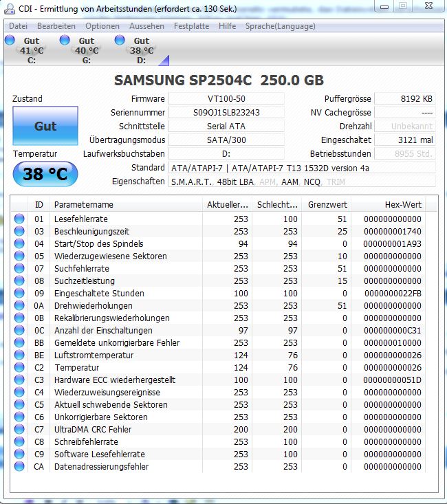This screenshot has height=504, width=447.
Task: Click the Übertragungsmodus field SATA/300
Action: 226,140
